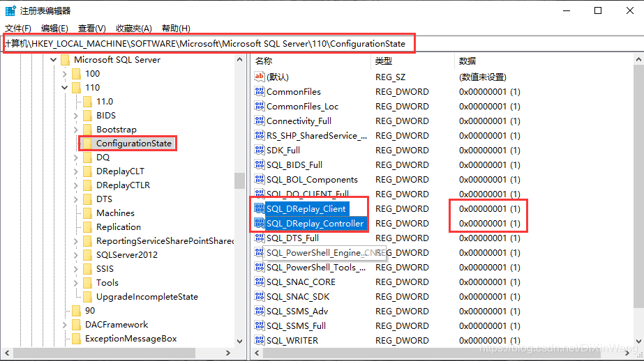Click tree pane scroll-up arrow
This screenshot has width=644, height=361.
(240, 60)
